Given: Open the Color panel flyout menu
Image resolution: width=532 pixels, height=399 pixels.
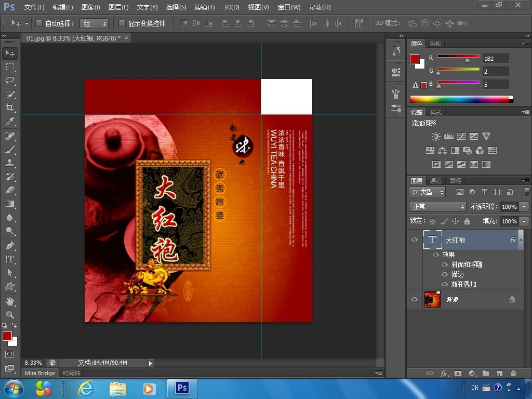Looking at the screenshot, I should (x=526, y=44).
